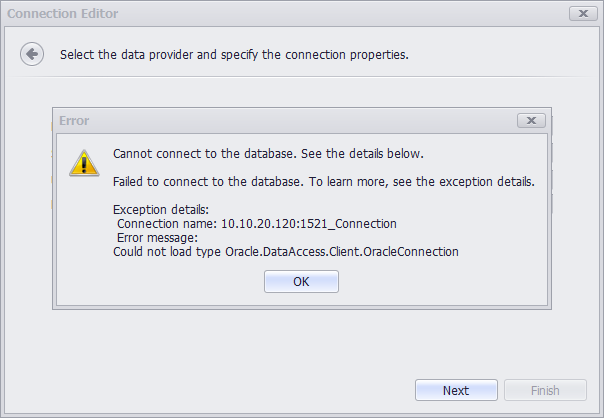Click the 'Exception details:' label

[161, 210]
